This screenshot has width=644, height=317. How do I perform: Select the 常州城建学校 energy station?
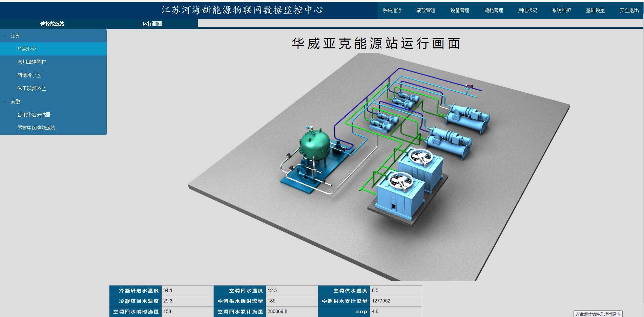53,62
